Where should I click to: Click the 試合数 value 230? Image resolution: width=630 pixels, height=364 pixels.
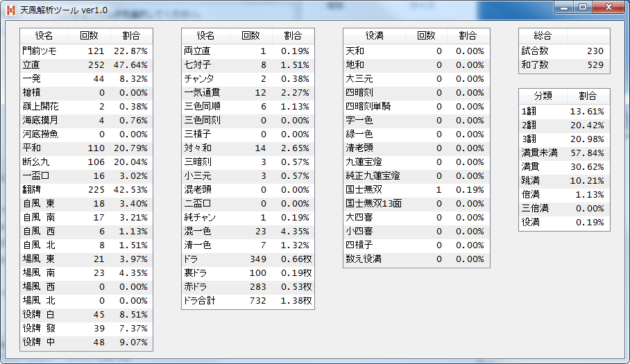595,51
